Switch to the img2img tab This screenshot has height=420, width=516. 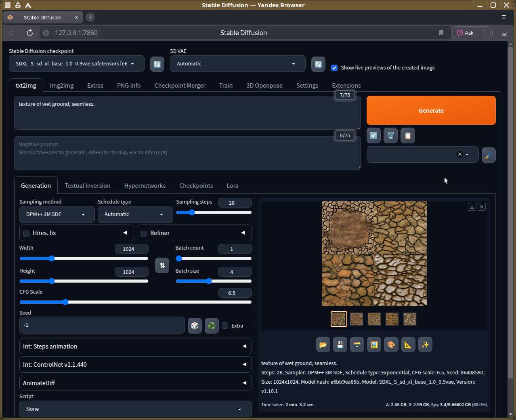click(61, 86)
